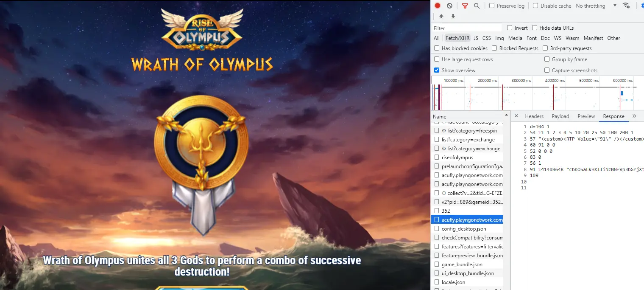Switch to the Preview tab
The width and height of the screenshot is (644, 290).
586,116
